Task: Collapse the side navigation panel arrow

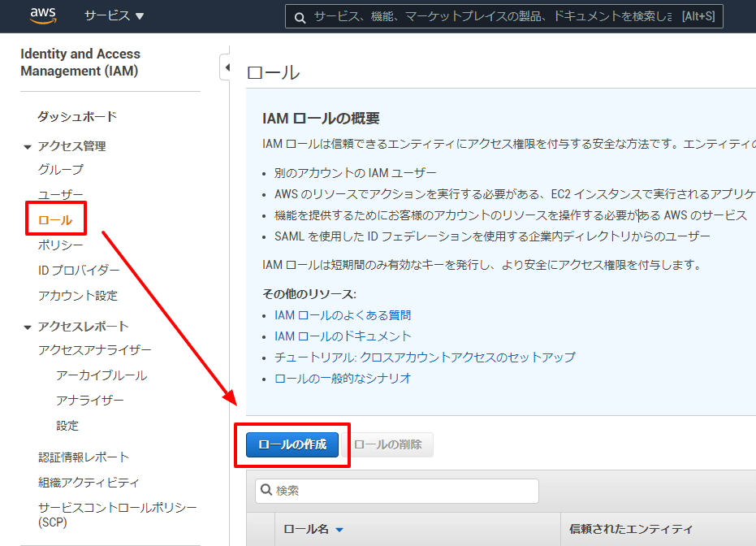Action: click(226, 67)
